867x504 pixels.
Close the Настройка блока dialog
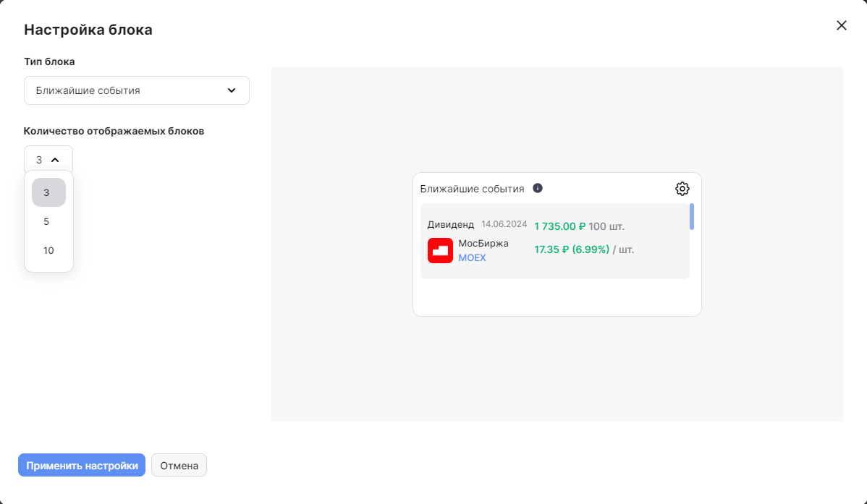pyautogui.click(x=842, y=25)
